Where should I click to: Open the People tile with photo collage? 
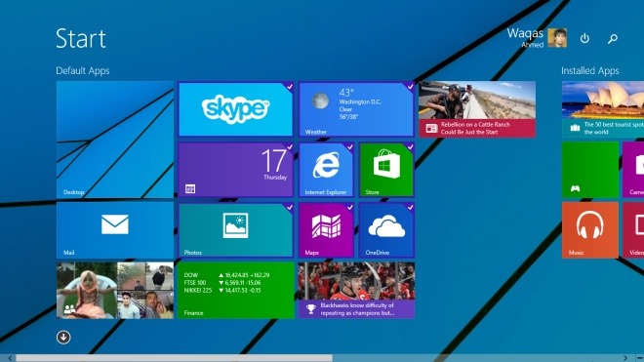click(x=114, y=291)
